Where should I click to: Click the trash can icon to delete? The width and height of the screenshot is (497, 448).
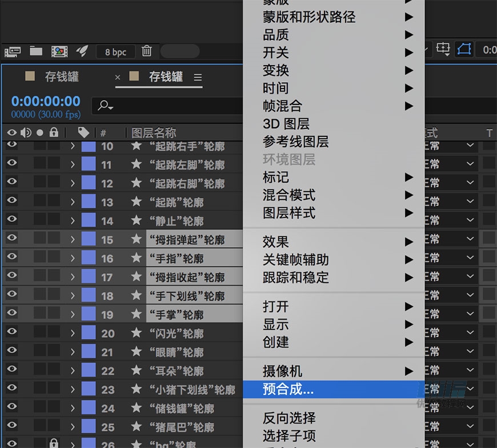click(x=147, y=51)
